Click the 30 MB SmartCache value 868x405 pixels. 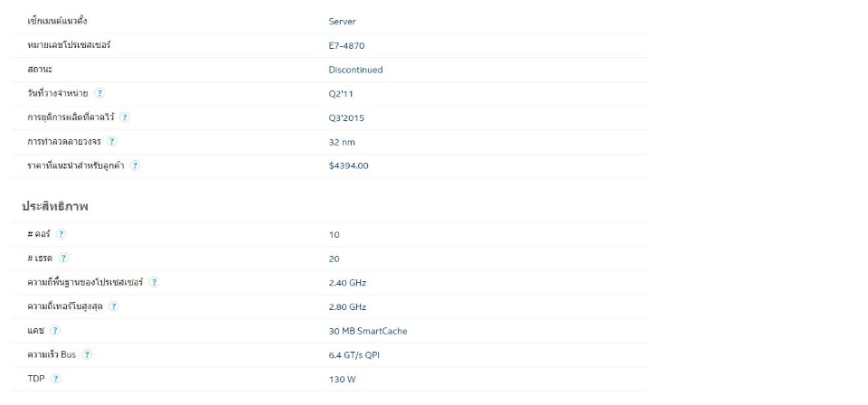click(x=368, y=331)
